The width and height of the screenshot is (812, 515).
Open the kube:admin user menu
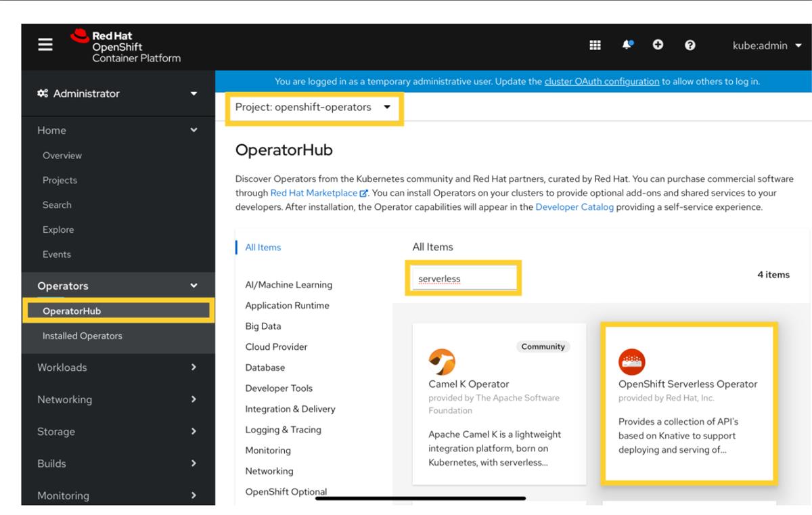(761, 45)
